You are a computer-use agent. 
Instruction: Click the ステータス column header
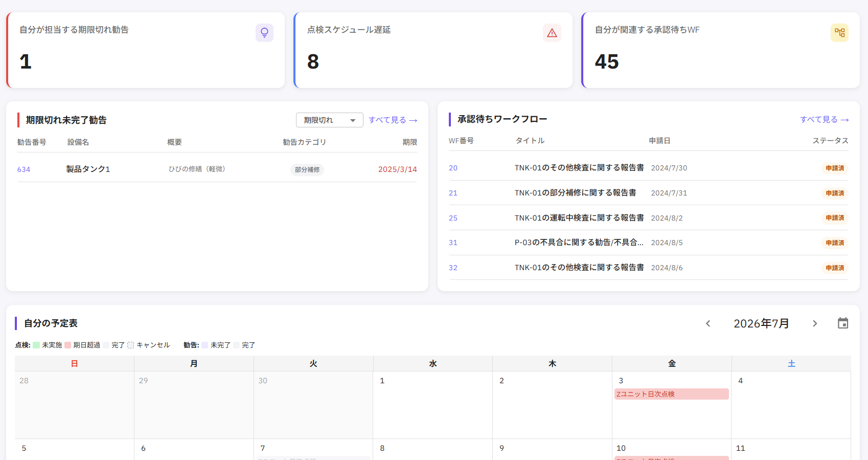[830, 141]
